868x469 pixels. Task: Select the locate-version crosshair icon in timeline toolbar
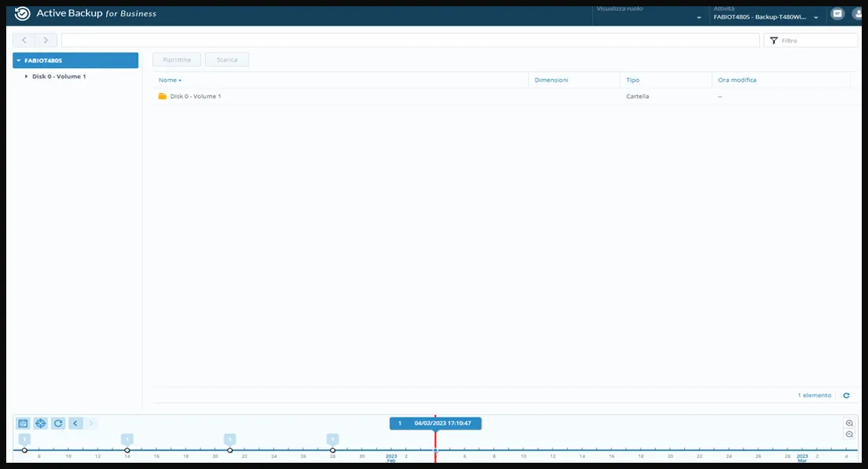pos(41,423)
